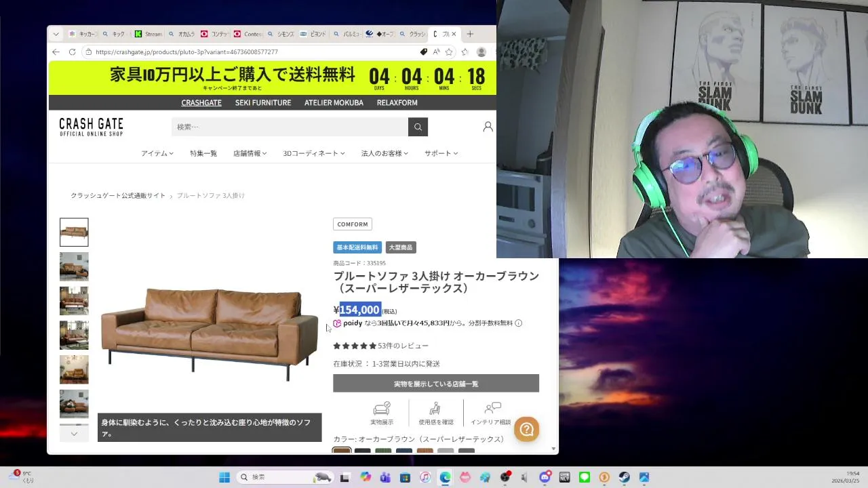Screen dimensions: 868x488
Task: Switch to the RELAXFORM brand tab
Action: (397, 103)
